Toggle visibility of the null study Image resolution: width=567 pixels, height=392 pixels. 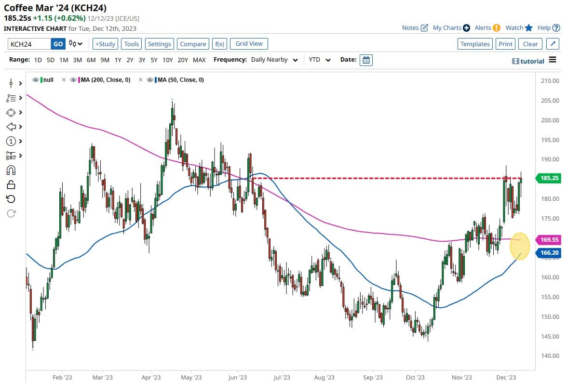35,79
